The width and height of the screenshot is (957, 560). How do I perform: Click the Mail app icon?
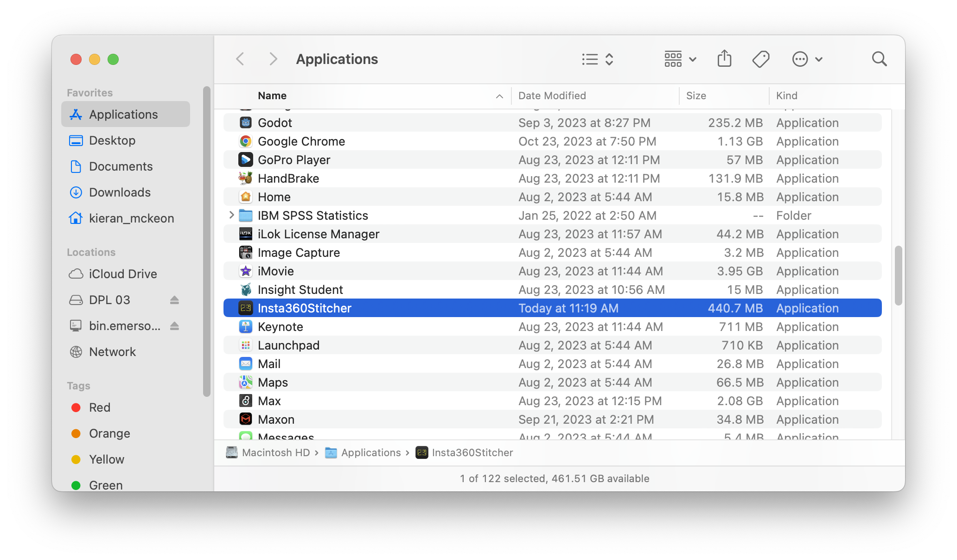click(x=245, y=363)
